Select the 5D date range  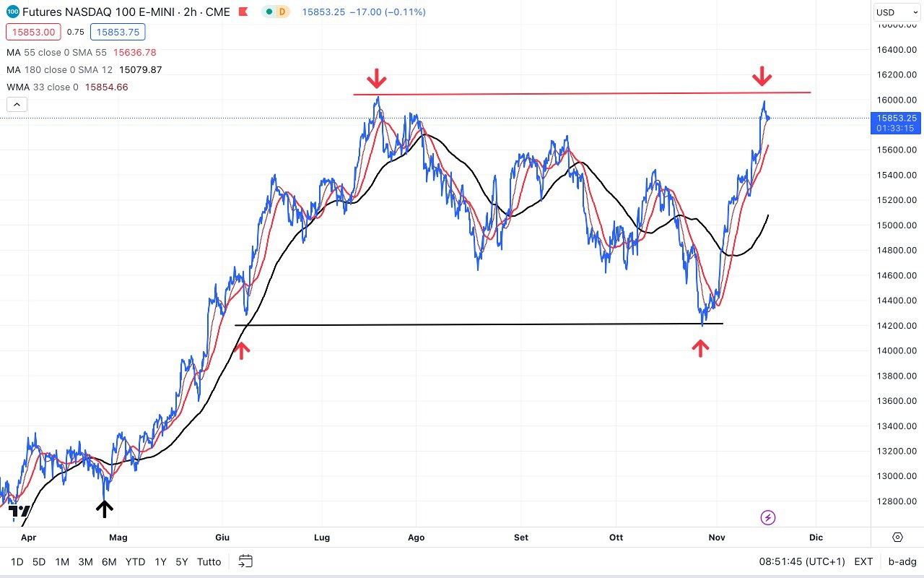pos(39,561)
